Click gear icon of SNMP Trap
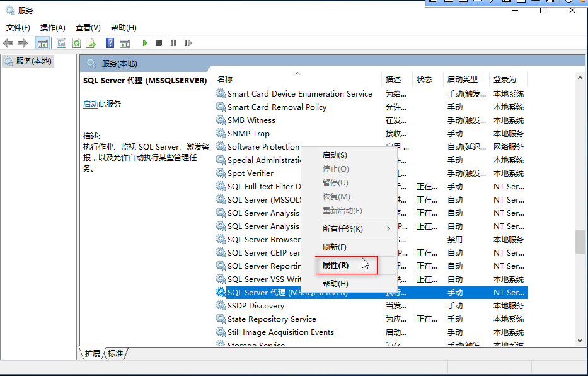 pos(221,133)
